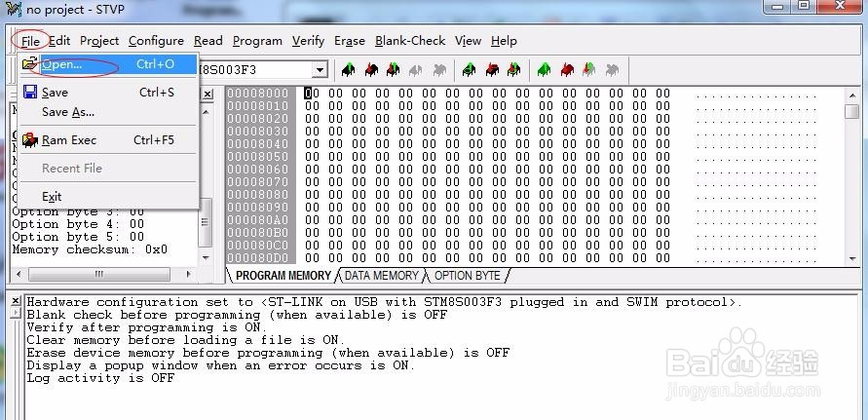The height and width of the screenshot is (420, 868).
Task: Open the device selection combo box arrow
Action: (x=320, y=70)
